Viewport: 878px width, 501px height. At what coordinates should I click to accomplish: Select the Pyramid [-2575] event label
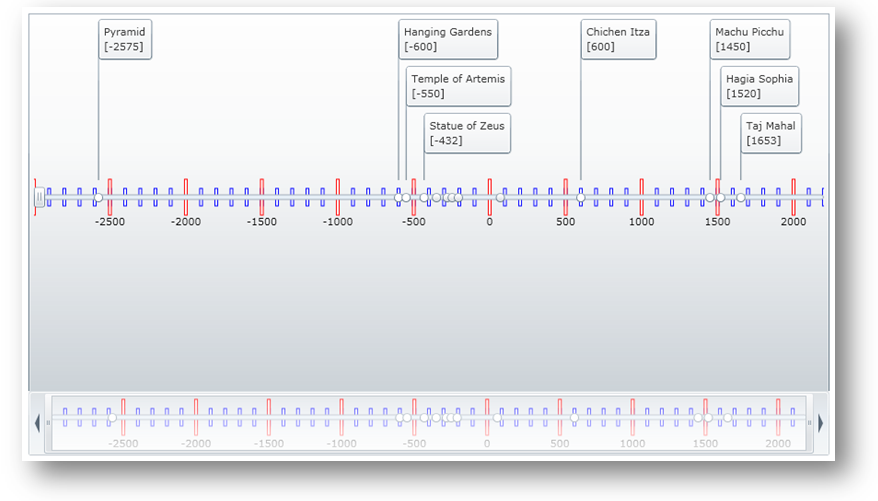pyautogui.click(x=125, y=40)
